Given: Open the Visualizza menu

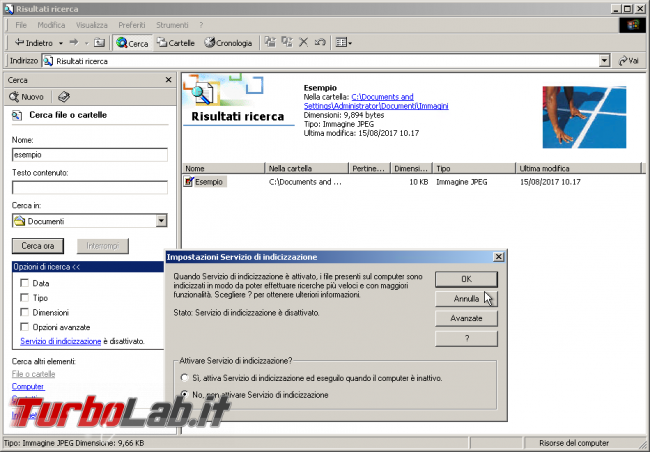Looking at the screenshot, I should (92, 25).
